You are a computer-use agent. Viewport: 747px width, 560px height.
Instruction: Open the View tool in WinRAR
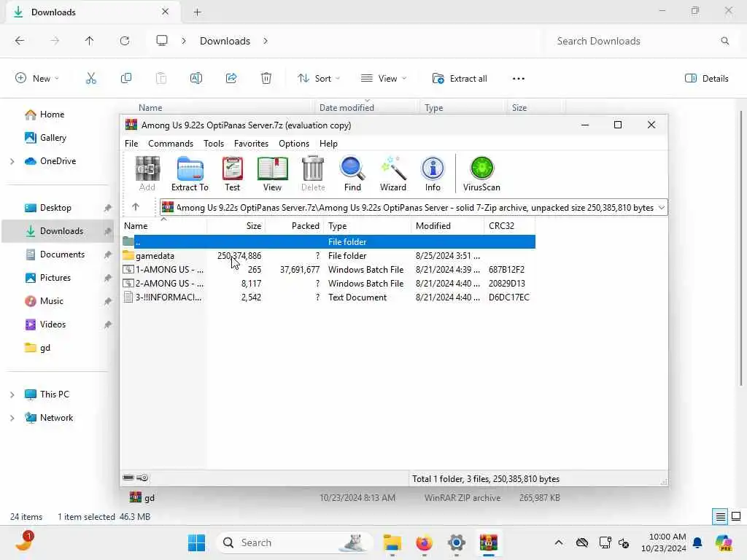click(272, 174)
